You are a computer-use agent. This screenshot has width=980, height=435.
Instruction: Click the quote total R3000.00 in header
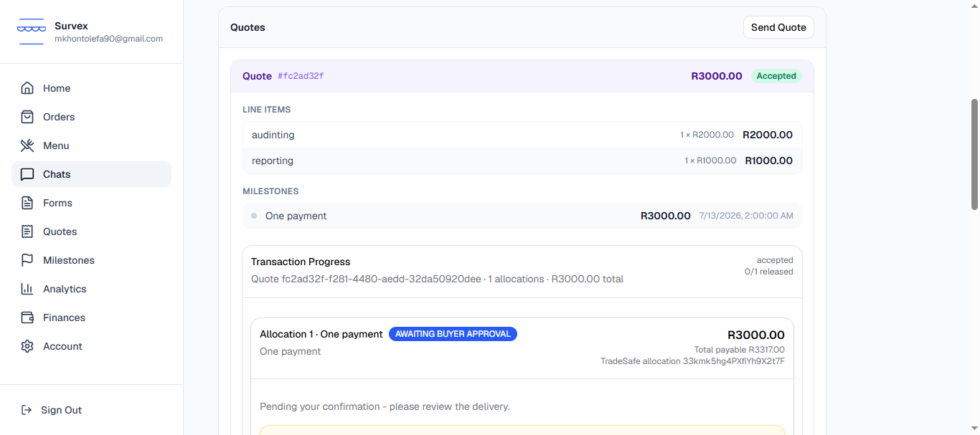point(717,76)
